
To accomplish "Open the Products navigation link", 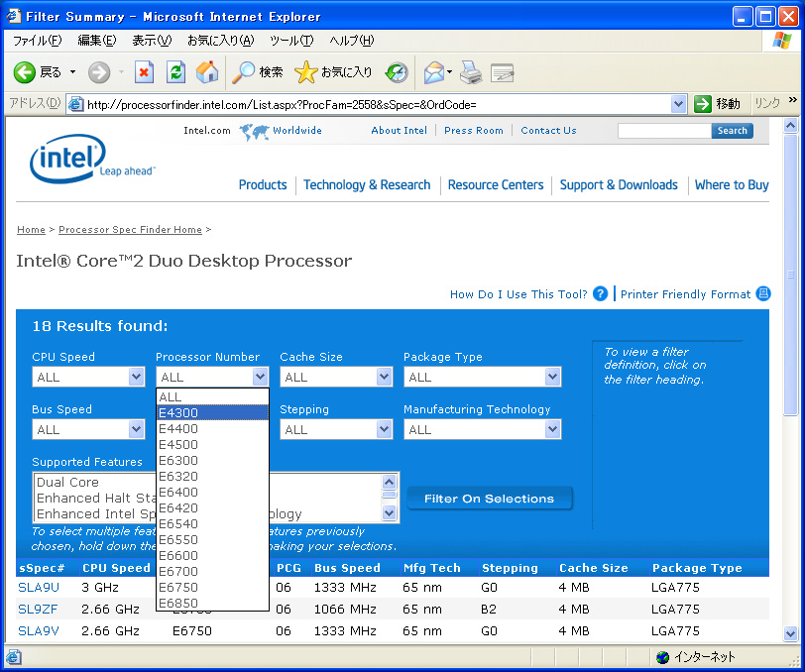I will point(263,184).
